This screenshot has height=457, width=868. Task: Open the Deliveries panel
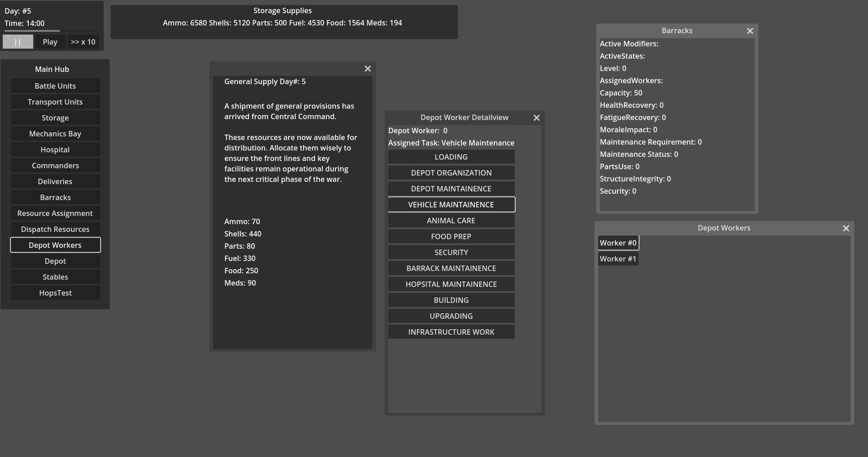point(55,181)
